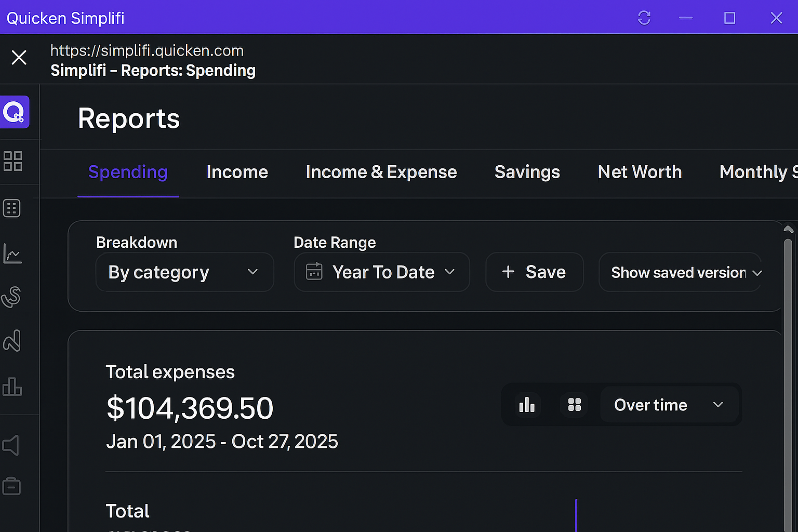The height and width of the screenshot is (532, 798).
Task: Click the Save report button
Action: click(x=535, y=272)
